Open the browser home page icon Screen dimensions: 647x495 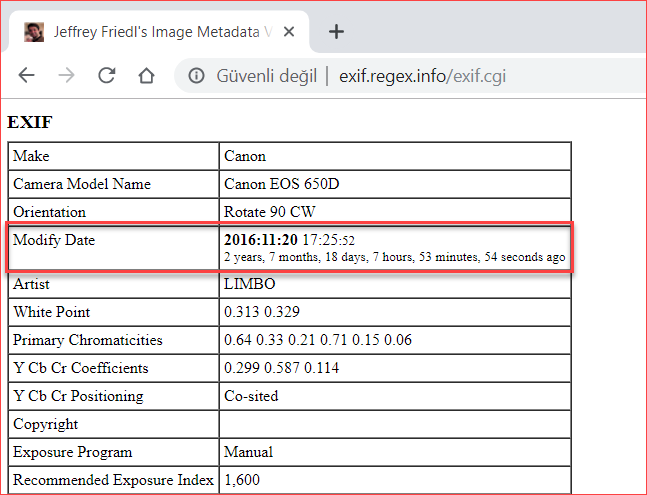[146, 75]
